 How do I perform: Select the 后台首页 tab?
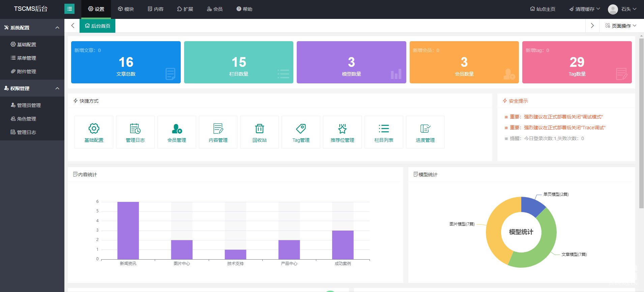pos(97,26)
